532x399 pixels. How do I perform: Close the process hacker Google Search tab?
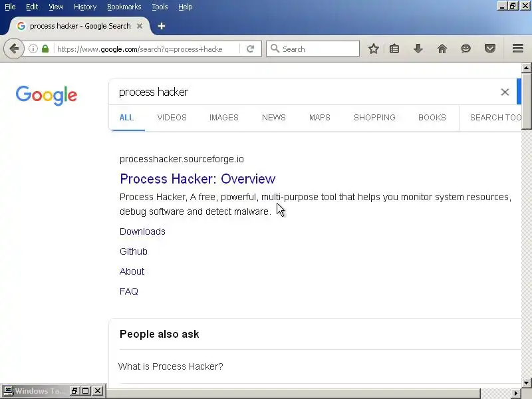tap(140, 26)
